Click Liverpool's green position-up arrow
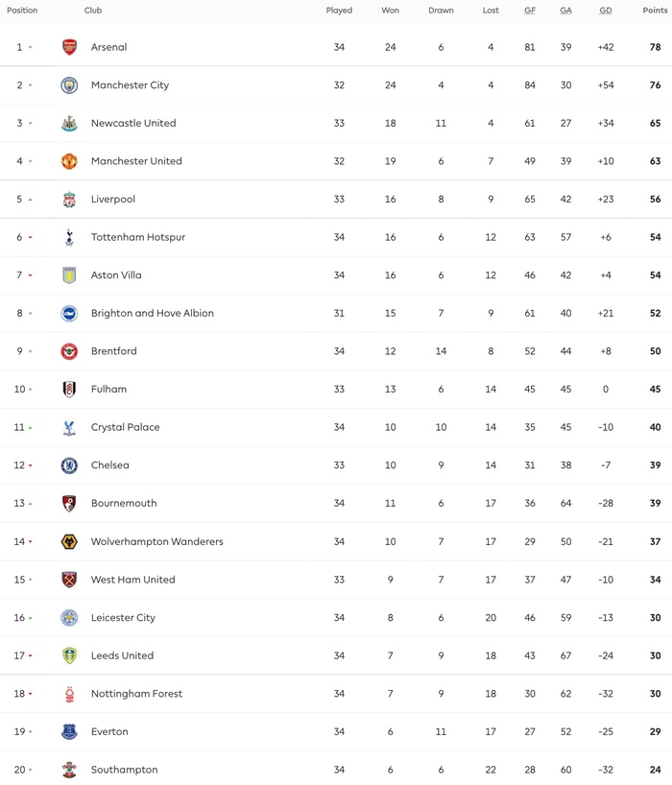This screenshot has height=785, width=672. [31, 200]
